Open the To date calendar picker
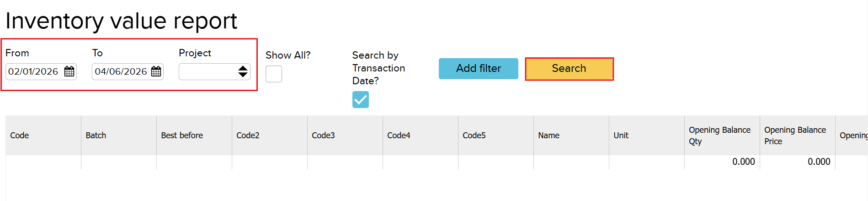The image size is (868, 201). pyautogui.click(x=156, y=71)
